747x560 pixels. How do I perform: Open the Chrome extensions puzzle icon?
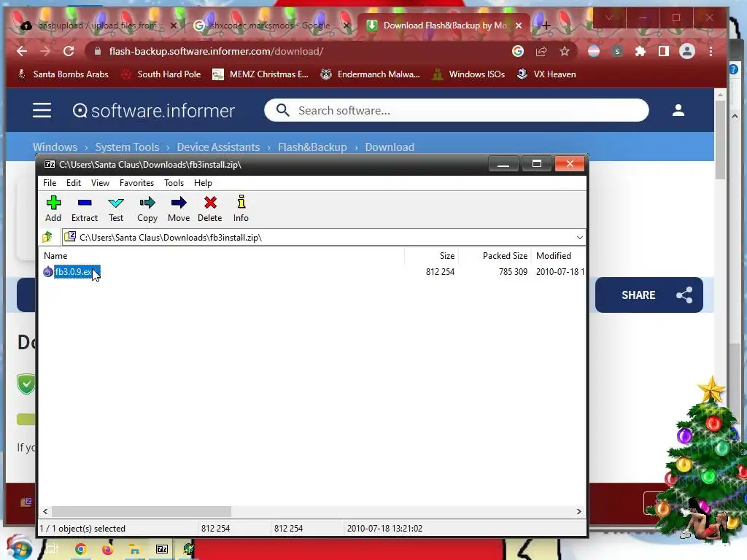(640, 52)
